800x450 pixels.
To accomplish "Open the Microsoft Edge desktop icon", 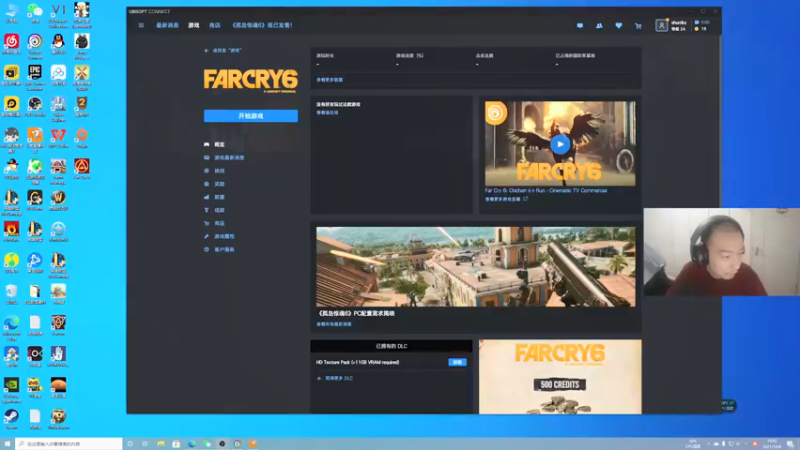I will pos(11,327).
